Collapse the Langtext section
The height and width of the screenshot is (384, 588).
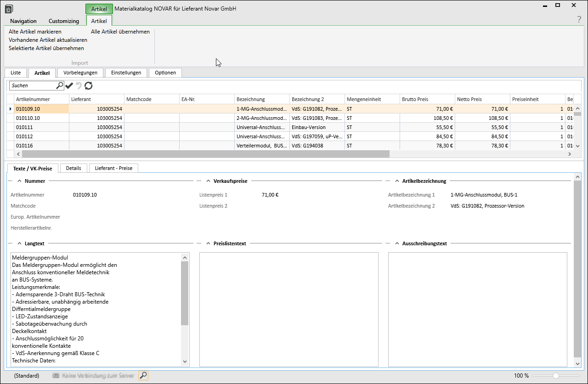pos(19,243)
